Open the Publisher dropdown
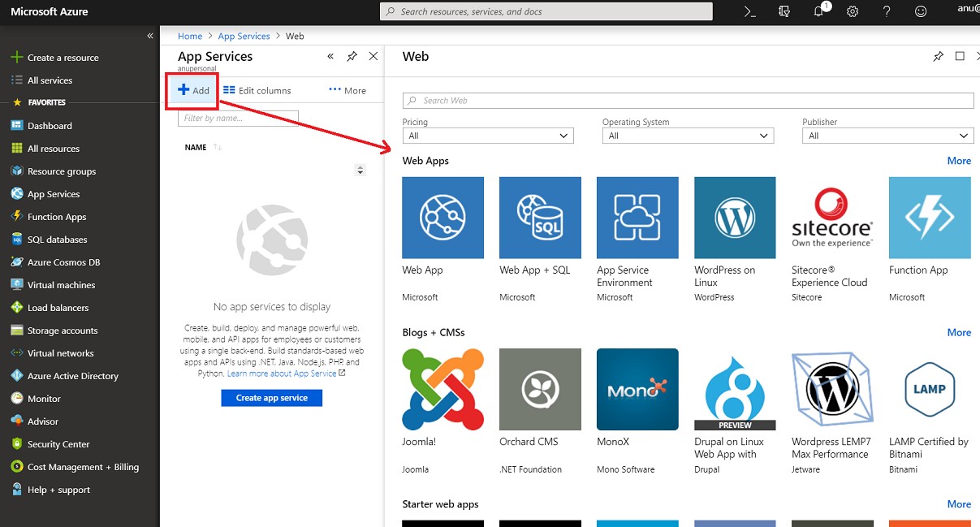Viewport: 980px width, 527px height. coord(887,136)
